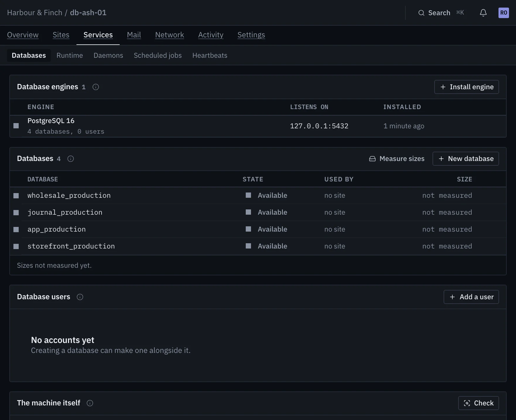
Task: Click the SIZE column header
Action: [465, 179]
